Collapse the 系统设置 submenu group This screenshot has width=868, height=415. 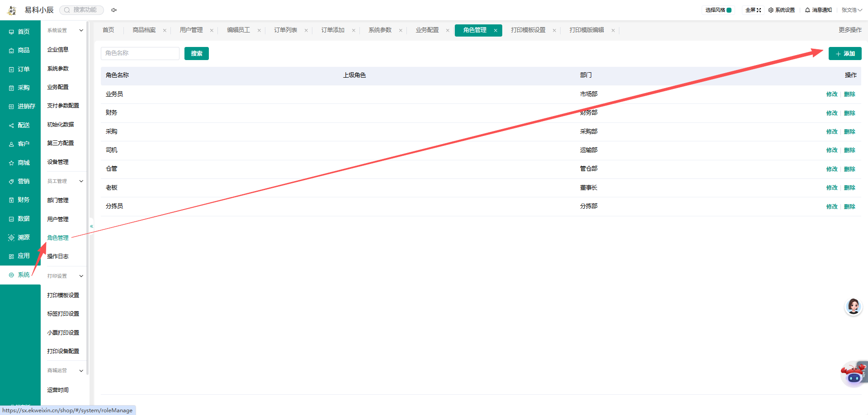81,31
